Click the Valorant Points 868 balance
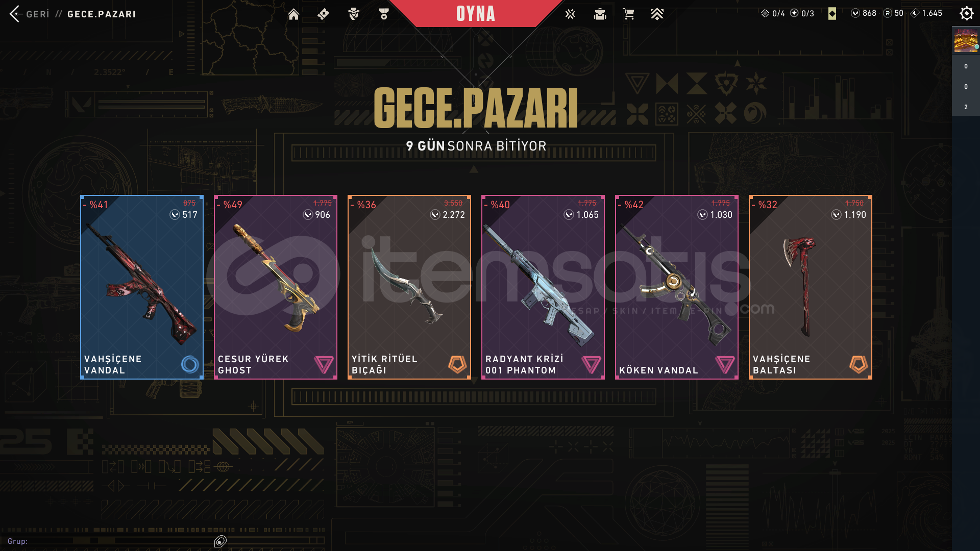This screenshot has width=980, height=551. click(864, 13)
